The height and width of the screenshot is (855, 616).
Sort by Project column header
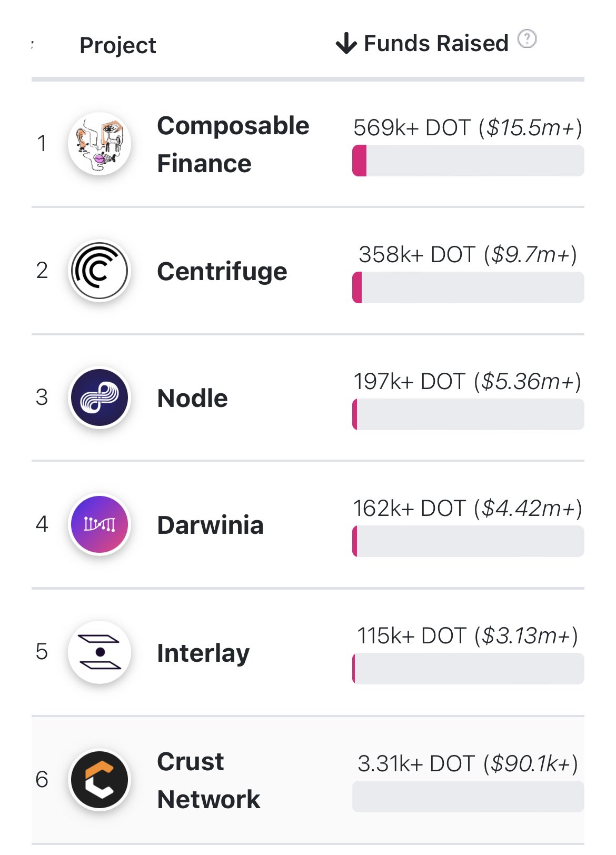point(118,45)
